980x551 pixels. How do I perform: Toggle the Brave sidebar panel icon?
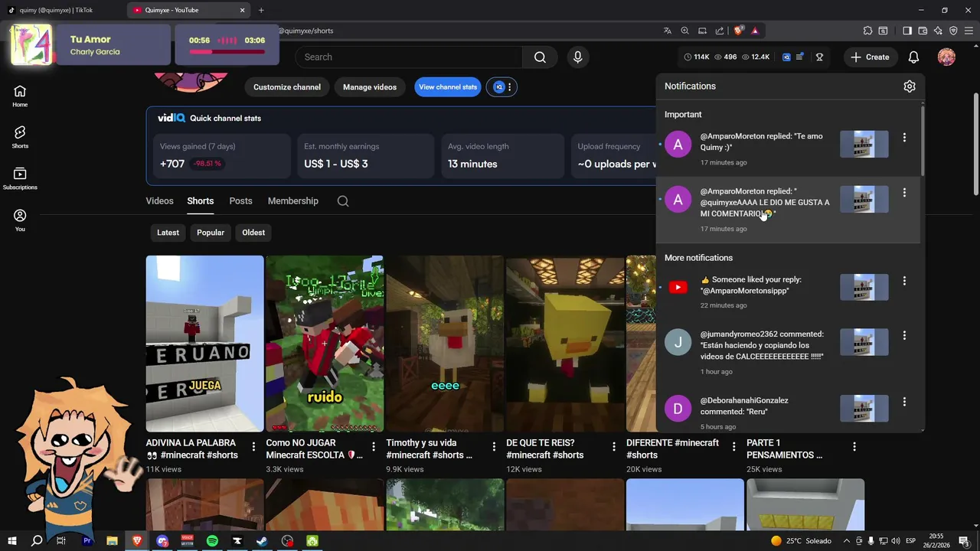coord(907,31)
